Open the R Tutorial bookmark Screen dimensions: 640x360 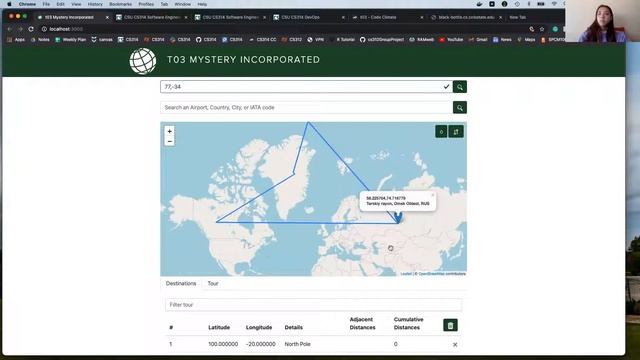pos(342,40)
